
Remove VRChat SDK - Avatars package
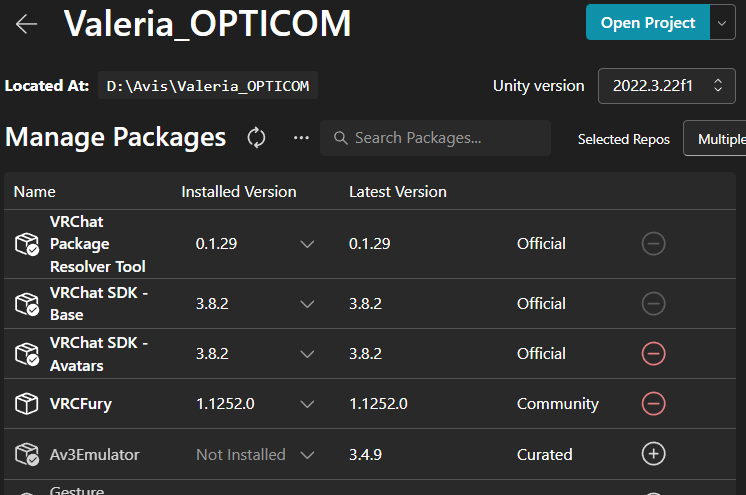[x=653, y=353]
